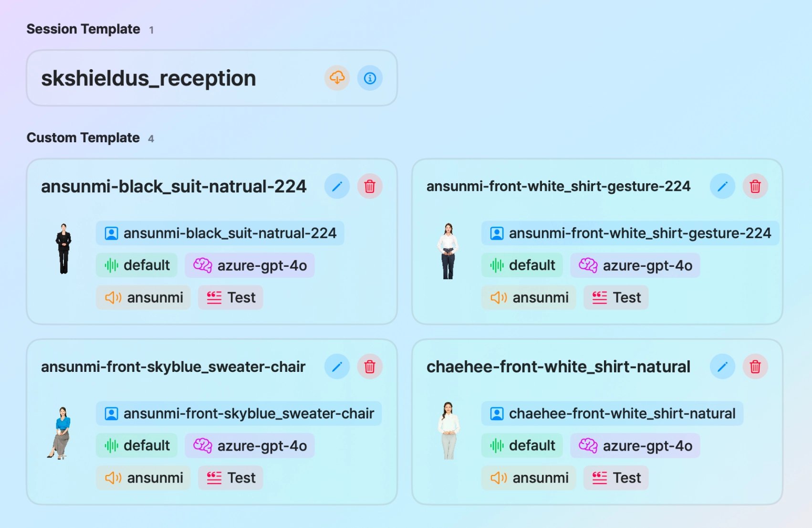
Task: Delete the ansunmi-front-skyblue_sweater-chair template
Action: coord(370,367)
